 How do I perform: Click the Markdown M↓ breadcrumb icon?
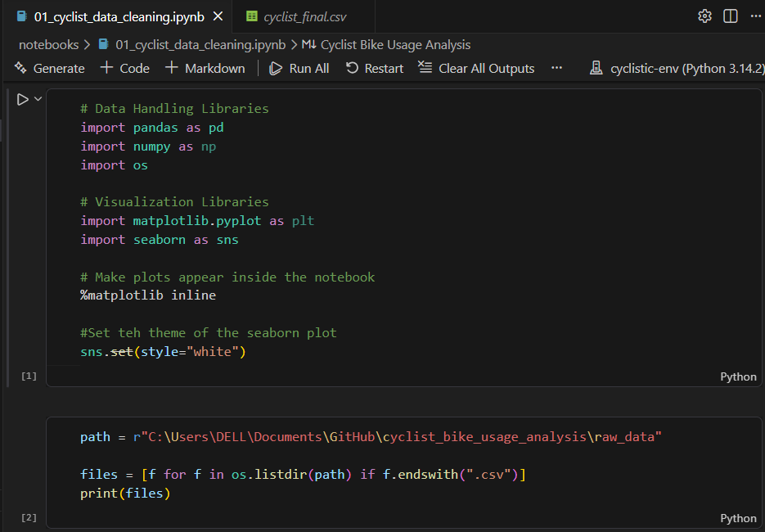[x=308, y=45]
